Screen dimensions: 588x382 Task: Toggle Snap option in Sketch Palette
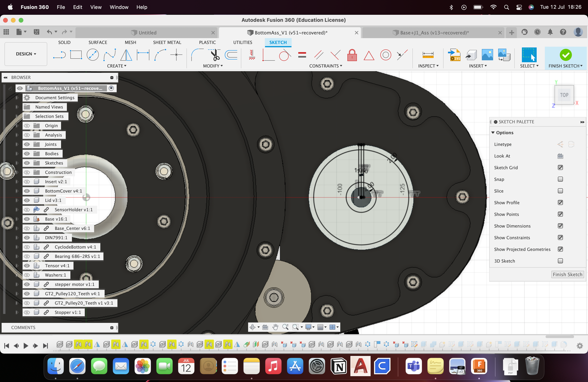(x=560, y=179)
